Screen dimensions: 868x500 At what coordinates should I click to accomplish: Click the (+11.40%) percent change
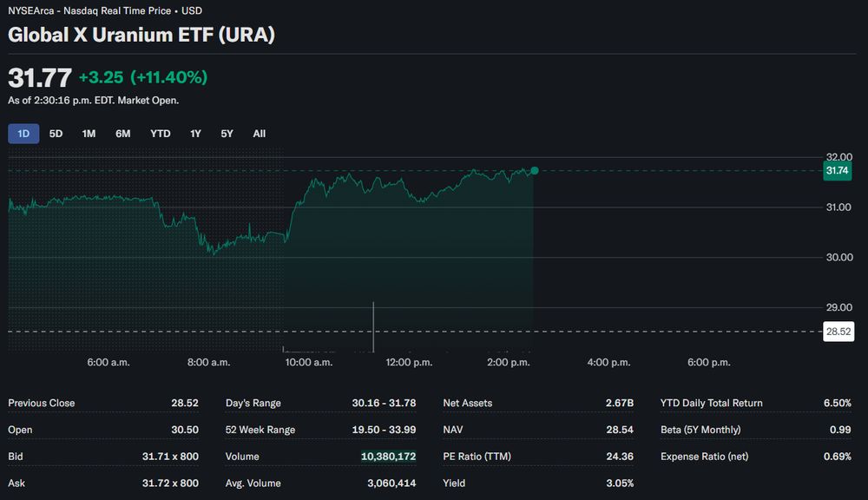point(169,77)
